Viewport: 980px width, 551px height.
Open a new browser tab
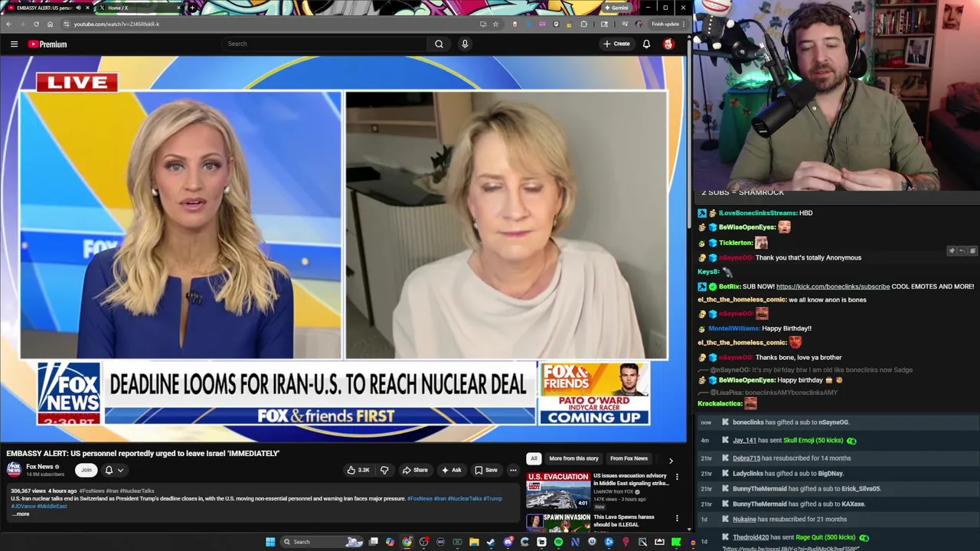191,8
